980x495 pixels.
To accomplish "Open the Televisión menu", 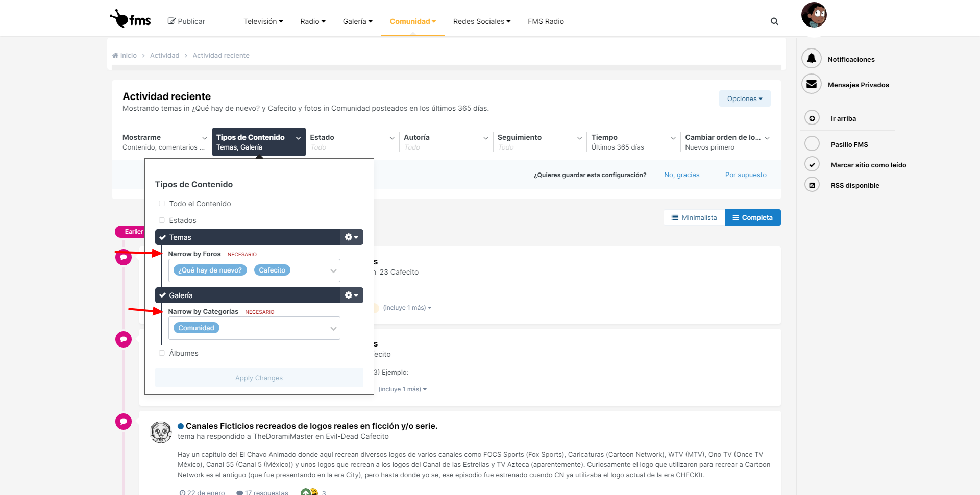I will 263,21.
